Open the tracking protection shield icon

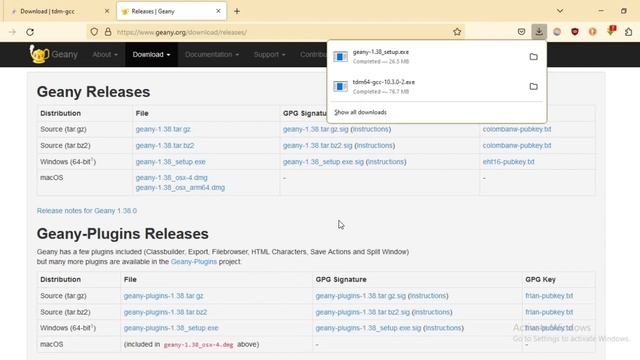(94, 32)
